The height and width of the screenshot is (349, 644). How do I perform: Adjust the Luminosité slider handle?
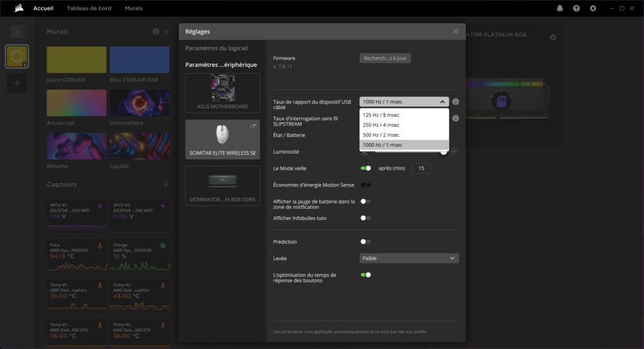444,152
